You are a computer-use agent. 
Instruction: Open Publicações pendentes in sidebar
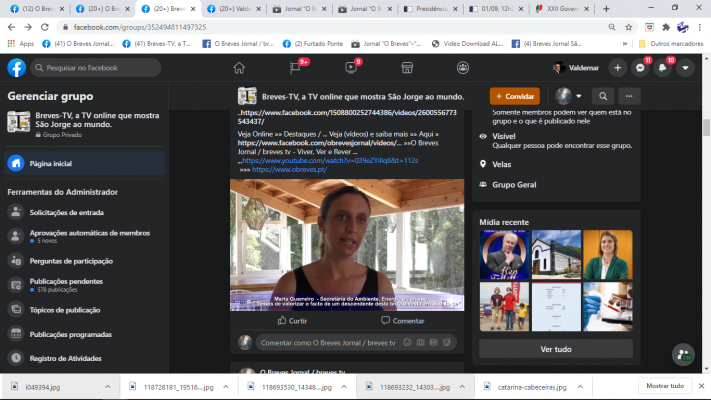[66, 282]
